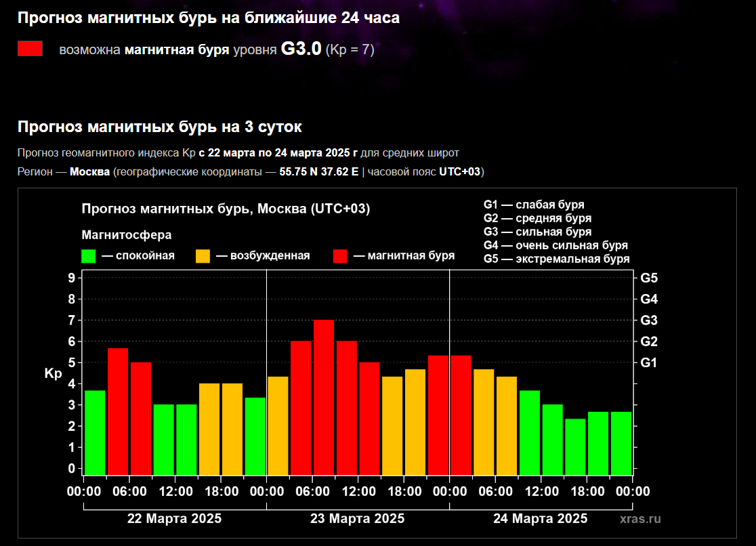Click the 'G3' right axis label
The width and height of the screenshot is (756, 546).
pyautogui.click(x=649, y=320)
